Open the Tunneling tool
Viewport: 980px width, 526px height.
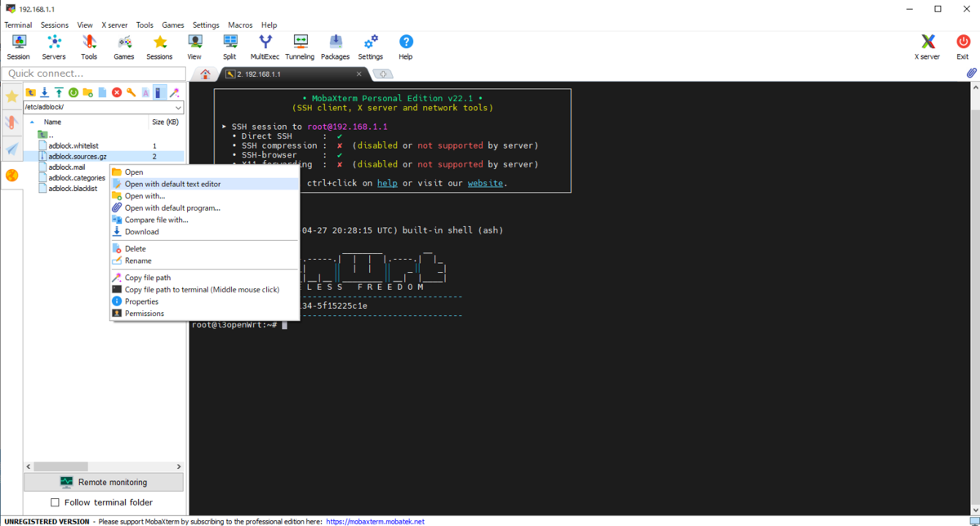[300, 47]
